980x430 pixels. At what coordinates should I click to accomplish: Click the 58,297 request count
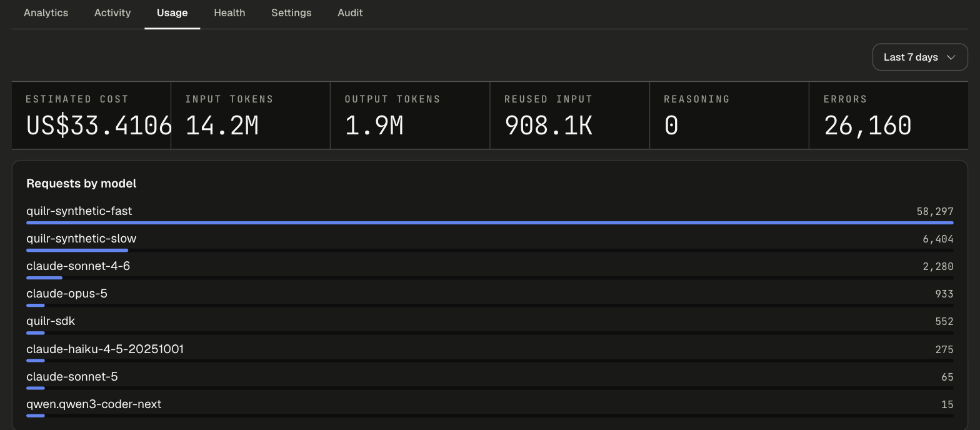935,211
